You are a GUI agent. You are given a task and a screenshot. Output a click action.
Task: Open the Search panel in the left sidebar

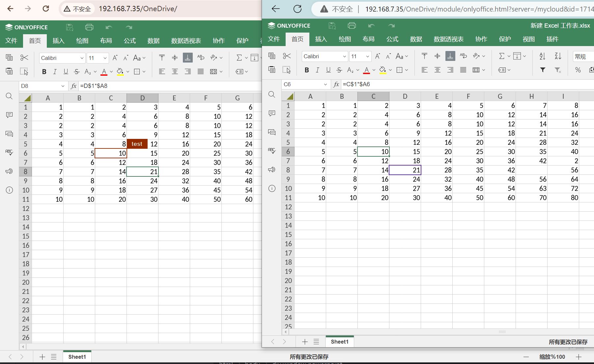(272, 95)
